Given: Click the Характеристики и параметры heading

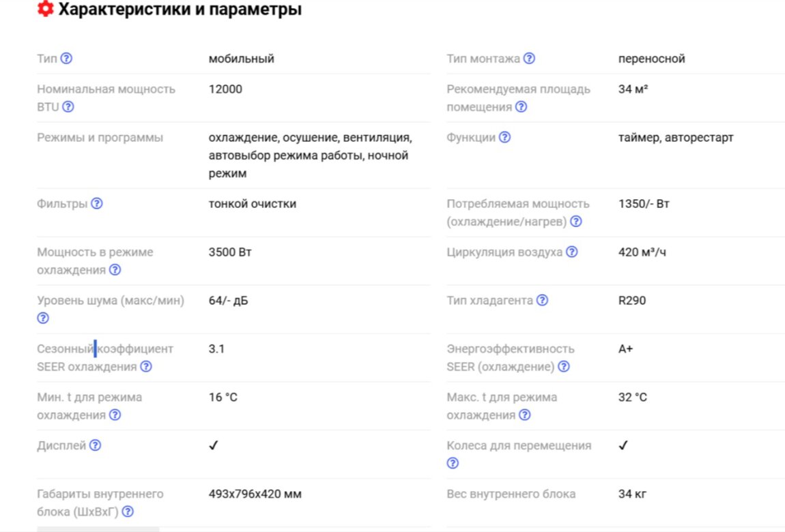Looking at the screenshot, I should click(x=180, y=10).
